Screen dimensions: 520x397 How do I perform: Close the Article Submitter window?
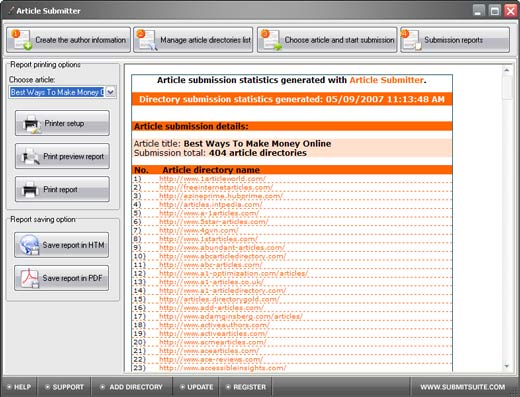(x=511, y=11)
